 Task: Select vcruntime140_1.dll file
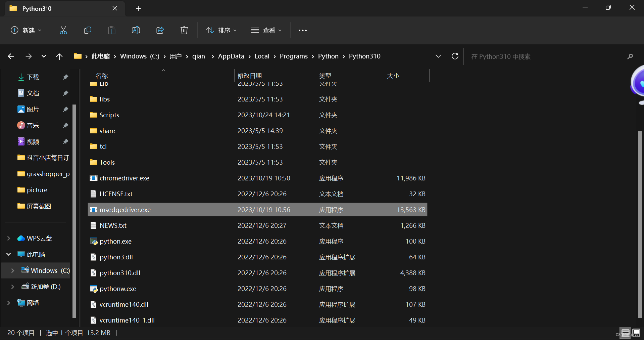point(127,320)
